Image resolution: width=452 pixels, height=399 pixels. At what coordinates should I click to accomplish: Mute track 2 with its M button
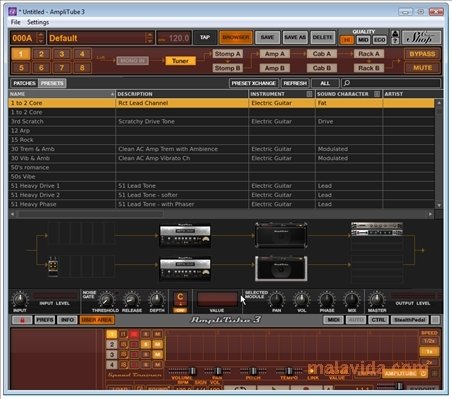[157, 344]
